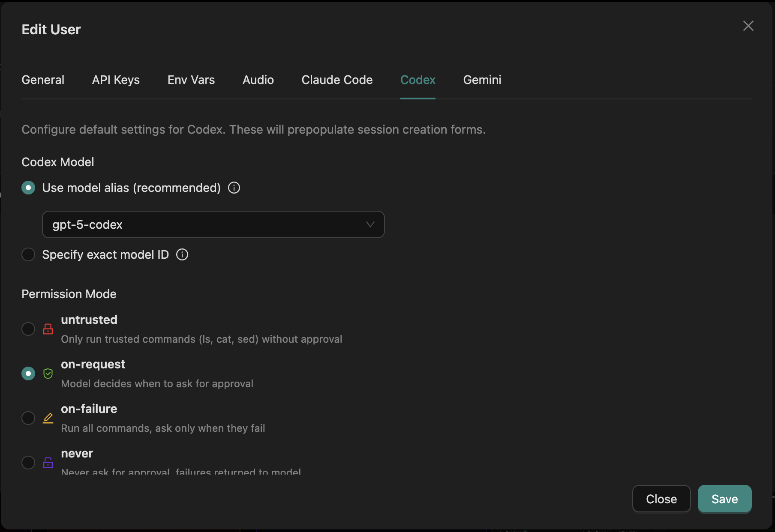Switch to the Claude Code tab
The height and width of the screenshot is (532, 775).
[337, 80]
